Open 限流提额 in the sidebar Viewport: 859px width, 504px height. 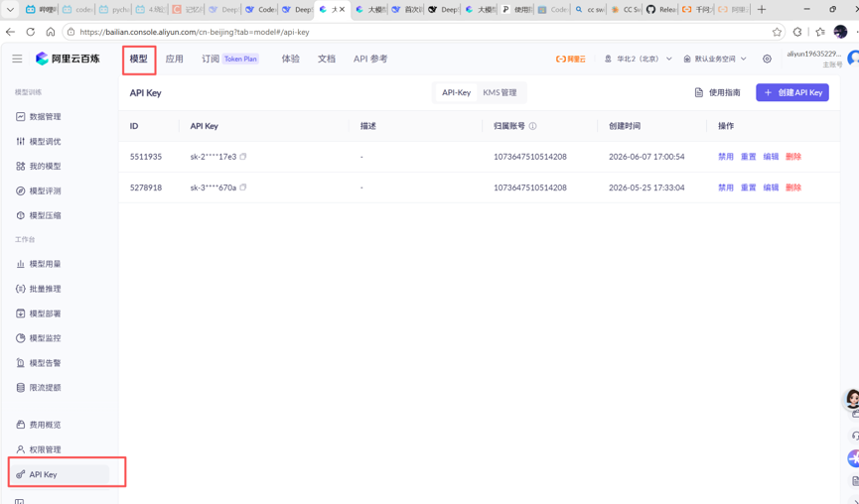(x=45, y=388)
